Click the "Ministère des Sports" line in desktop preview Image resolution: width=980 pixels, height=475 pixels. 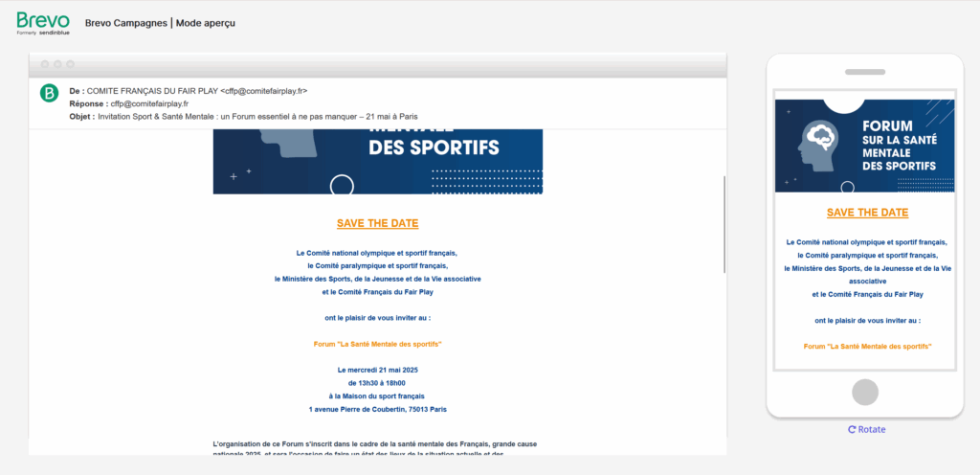coord(377,279)
